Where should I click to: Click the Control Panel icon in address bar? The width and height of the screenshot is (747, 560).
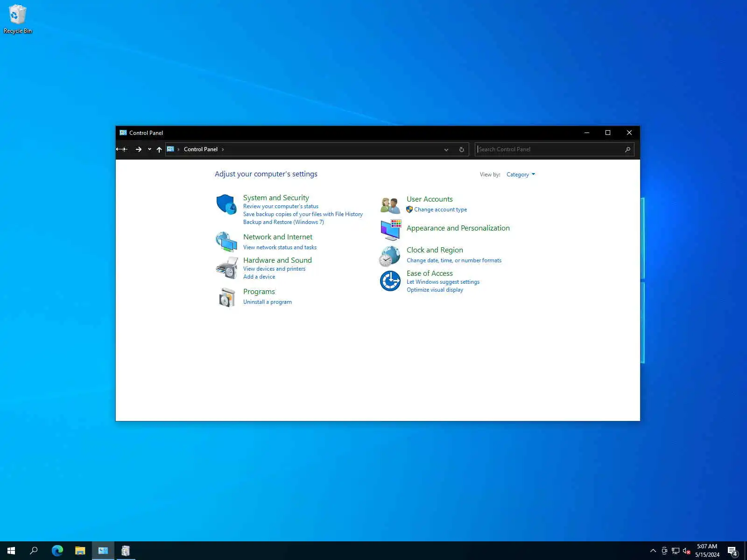click(170, 149)
